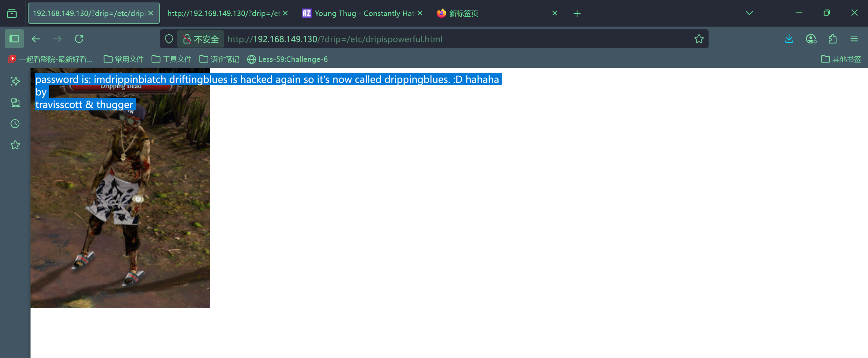The image size is (868, 358).
Task: Open bookmarks star sidebar icon
Action: [15, 145]
